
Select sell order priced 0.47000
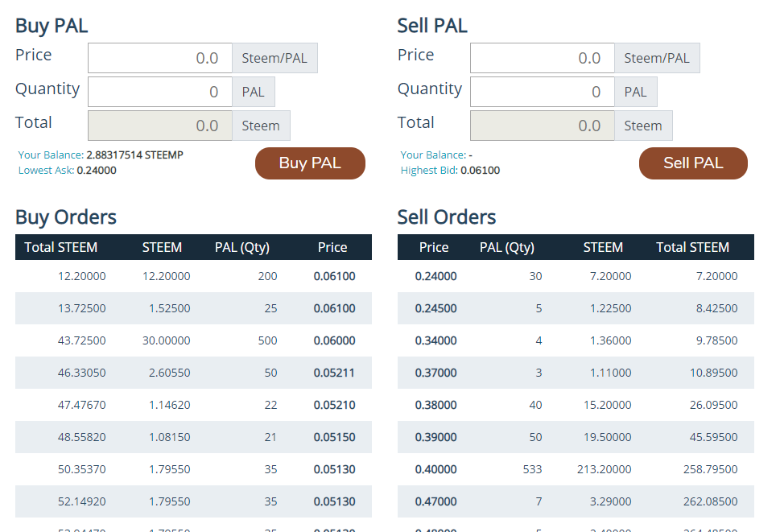click(x=576, y=501)
